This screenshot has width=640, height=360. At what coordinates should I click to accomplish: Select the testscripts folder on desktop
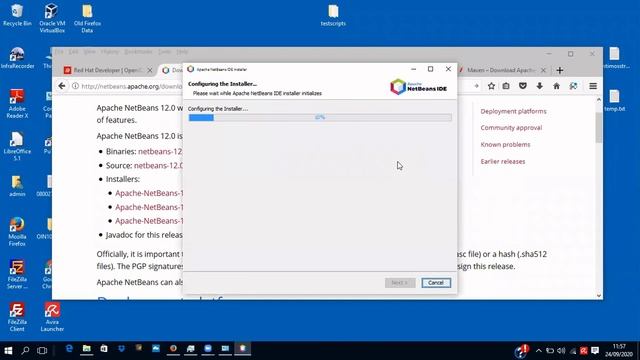[x=333, y=15]
